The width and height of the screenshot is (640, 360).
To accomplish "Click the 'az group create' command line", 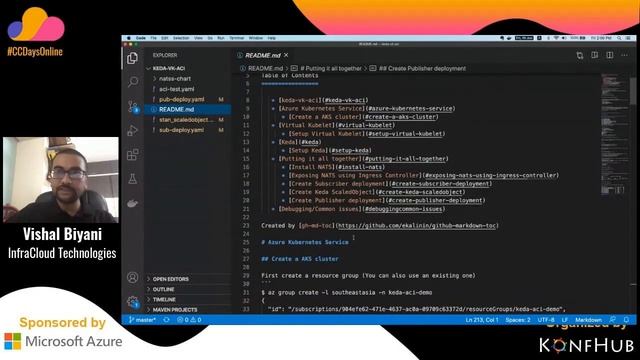I will (x=346, y=292).
